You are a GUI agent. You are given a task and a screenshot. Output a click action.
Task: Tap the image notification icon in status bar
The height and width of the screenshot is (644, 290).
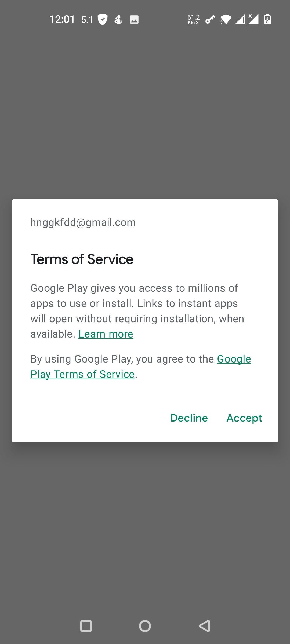(x=134, y=20)
